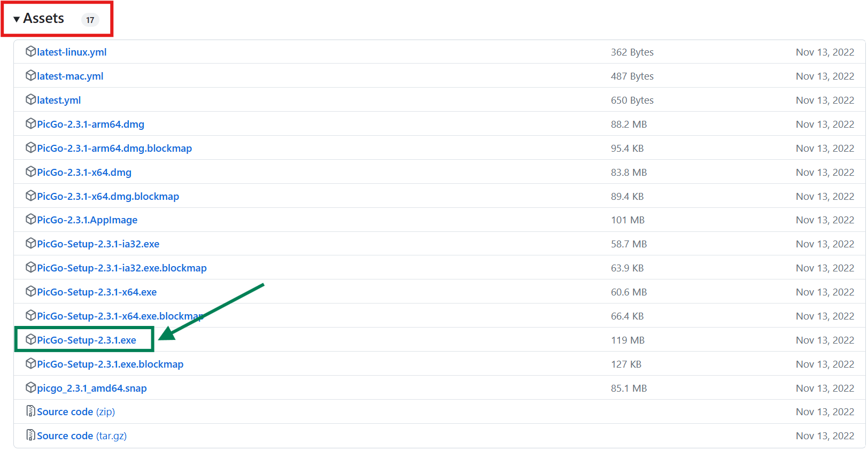
Task: Click the package icon beside PicGo-2.3.1-x64.dmg.blockmap
Action: (30, 196)
